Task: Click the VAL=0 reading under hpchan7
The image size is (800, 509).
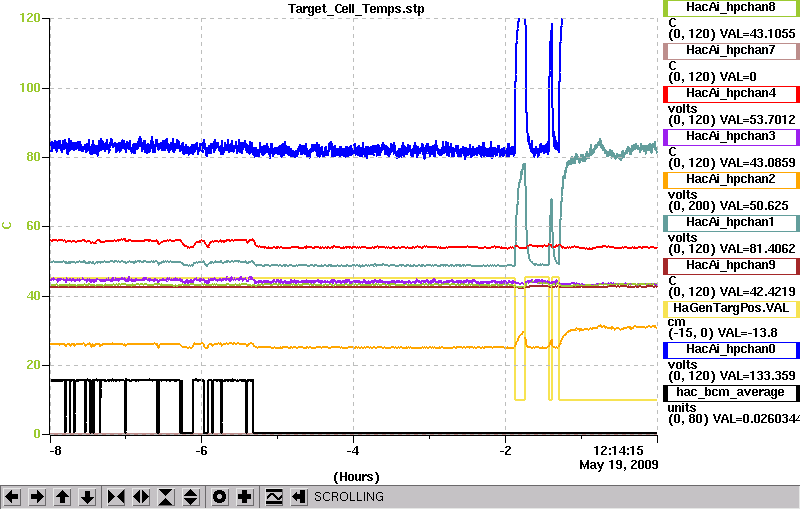Action: (738, 77)
